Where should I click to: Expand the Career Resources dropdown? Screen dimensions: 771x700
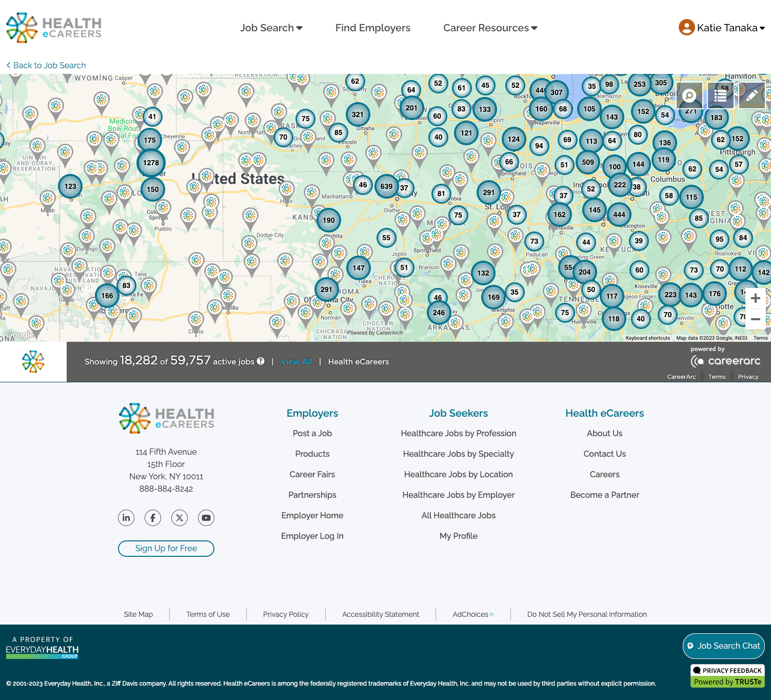pyautogui.click(x=490, y=28)
